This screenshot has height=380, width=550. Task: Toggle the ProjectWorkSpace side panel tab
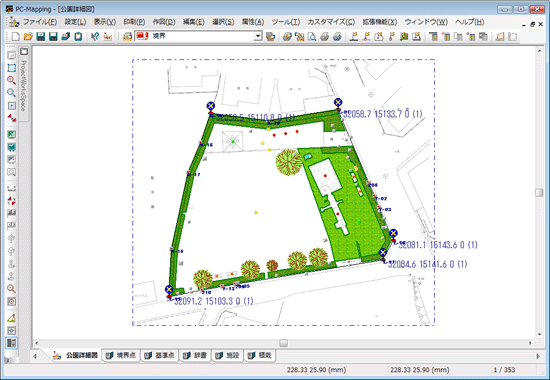coord(24,86)
